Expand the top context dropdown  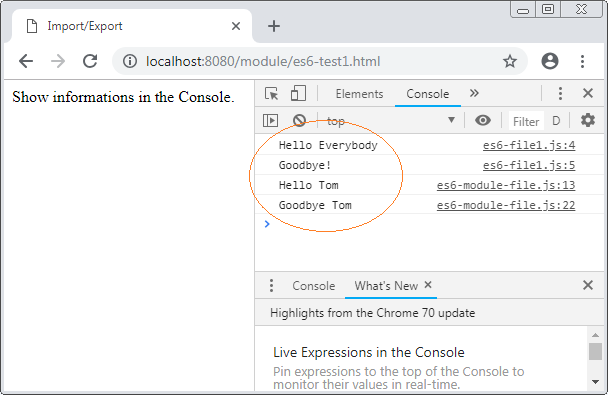[x=390, y=121]
